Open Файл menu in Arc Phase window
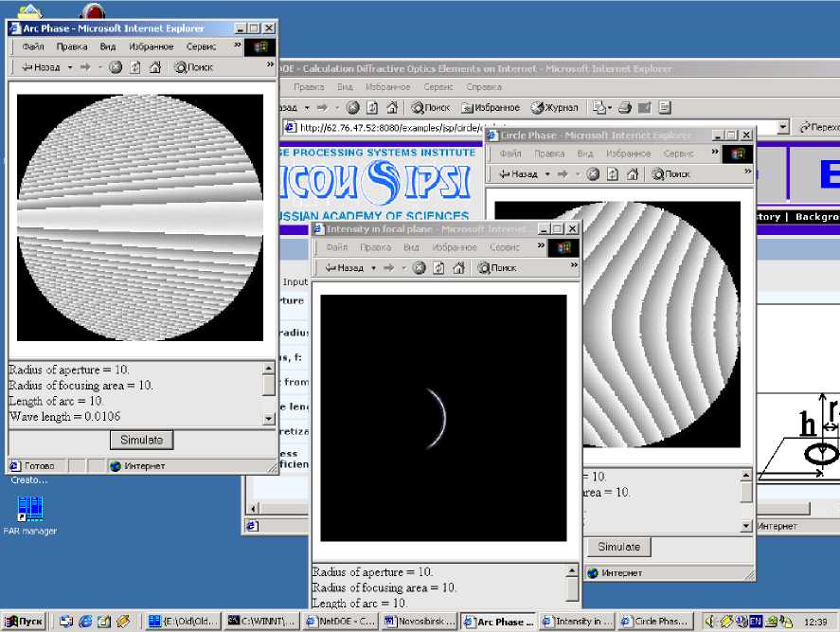The height and width of the screenshot is (632, 840). point(33,46)
